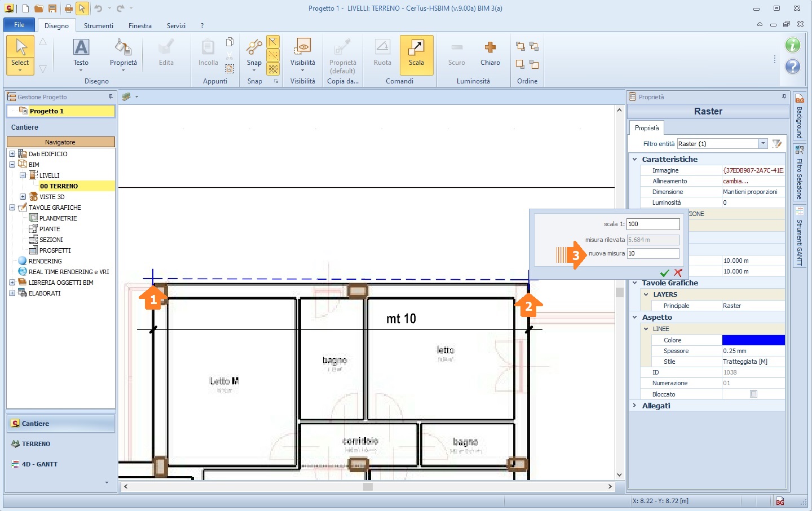
Task: Open the Filtro entità dropdown
Action: (763, 144)
